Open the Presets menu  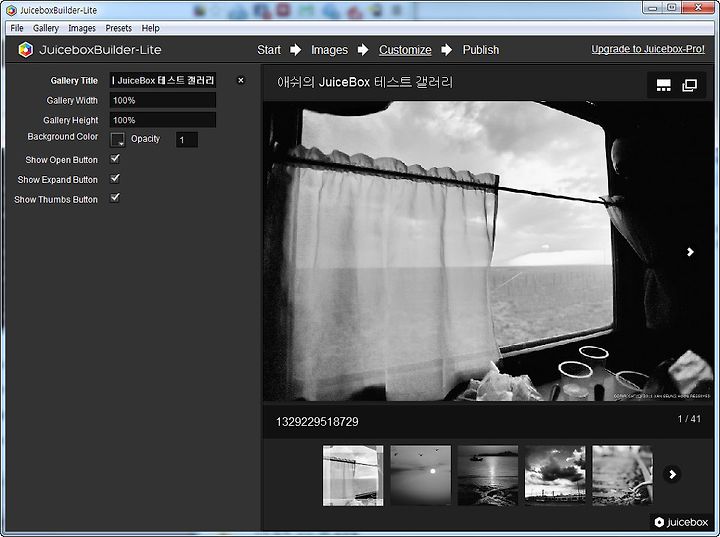(x=118, y=28)
